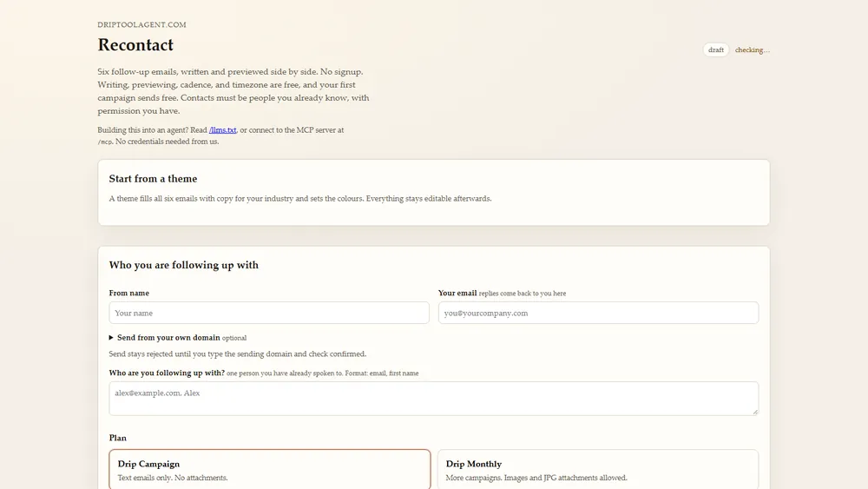
Task: Click Who you are following up with heading
Action: 184,265
